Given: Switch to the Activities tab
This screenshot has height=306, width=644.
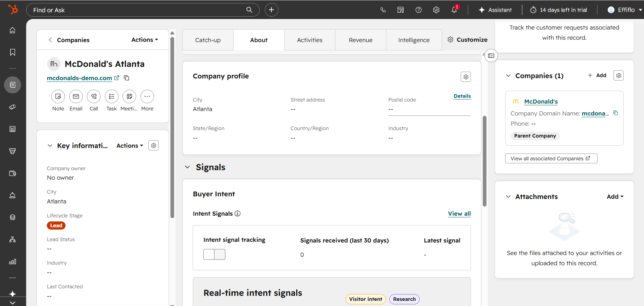Looking at the screenshot, I should click(310, 40).
